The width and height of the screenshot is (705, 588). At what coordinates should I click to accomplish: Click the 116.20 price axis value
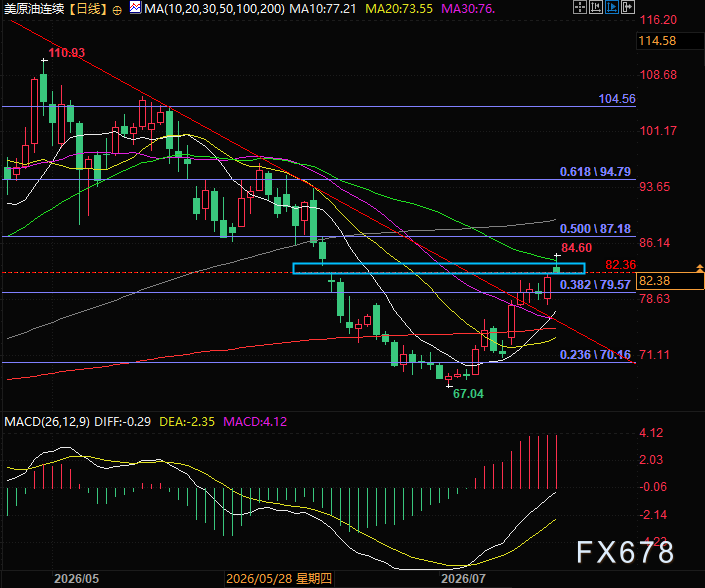[658, 20]
